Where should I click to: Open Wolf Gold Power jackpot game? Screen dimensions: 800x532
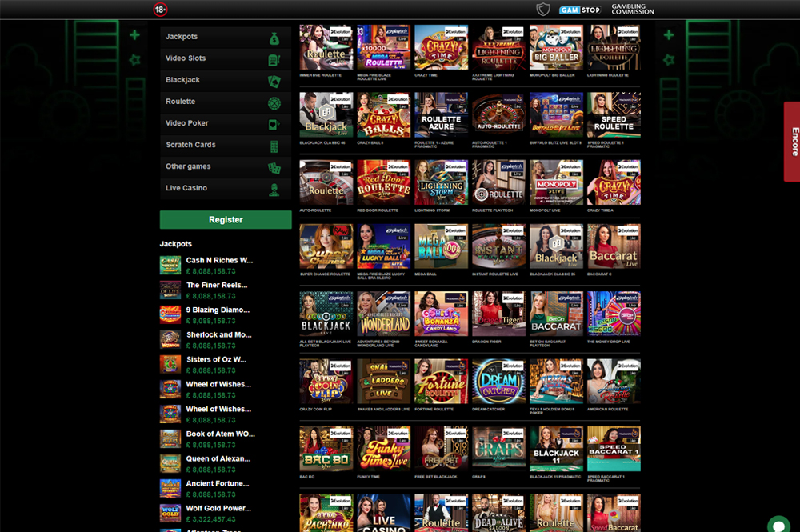tap(219, 509)
